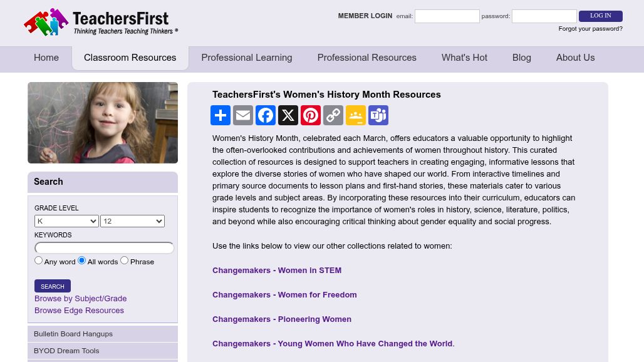Share page via Email icon
Screen dimensions: 644x362
pyautogui.click(x=243, y=115)
